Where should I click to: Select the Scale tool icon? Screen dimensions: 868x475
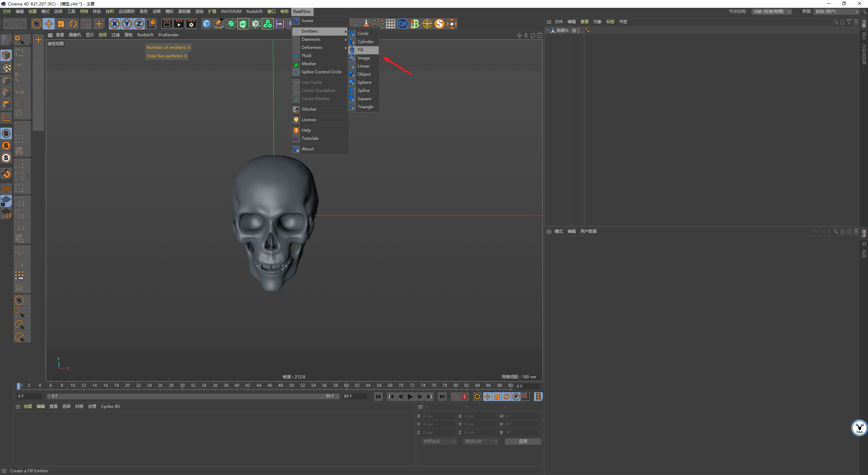[x=61, y=24]
